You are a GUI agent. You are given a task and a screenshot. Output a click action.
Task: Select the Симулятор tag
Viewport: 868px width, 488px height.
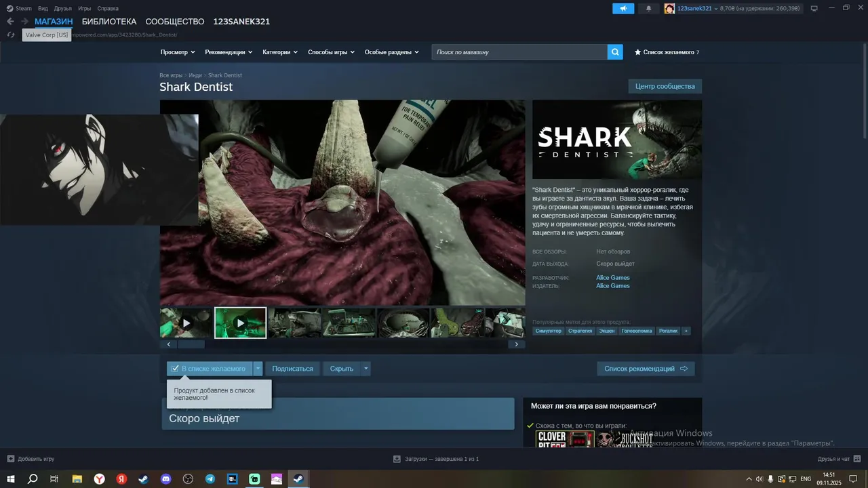548,331
